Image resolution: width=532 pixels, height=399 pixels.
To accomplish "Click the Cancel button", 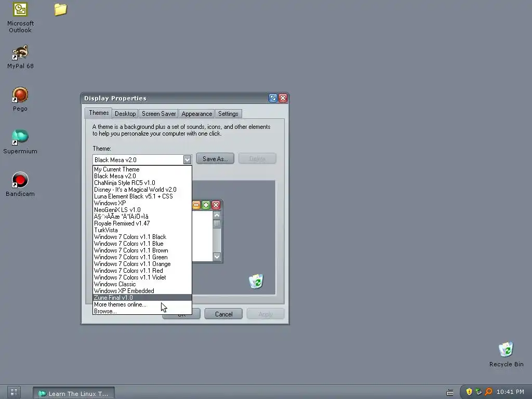I will 223,314.
